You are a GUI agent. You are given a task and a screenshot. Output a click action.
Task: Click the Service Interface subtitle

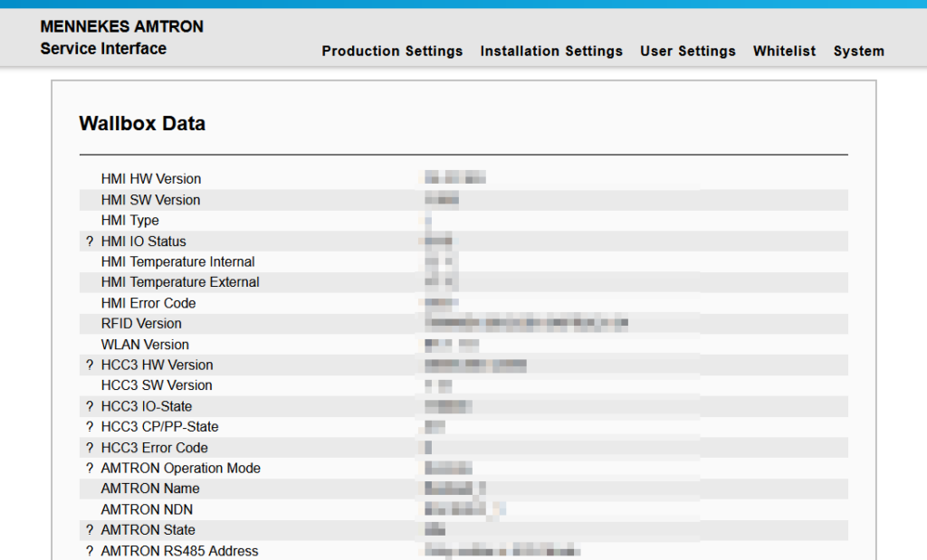pyautogui.click(x=103, y=49)
